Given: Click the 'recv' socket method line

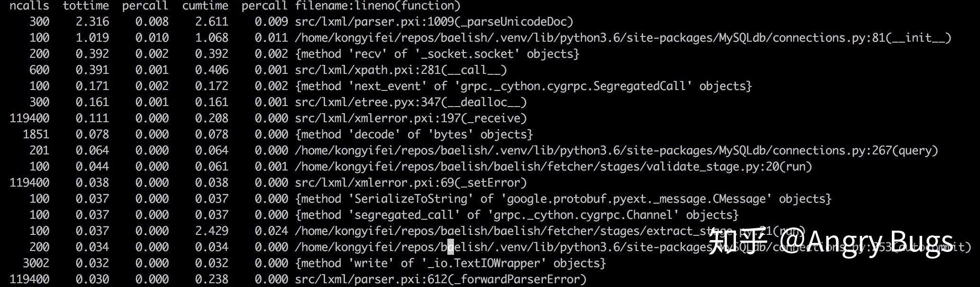Looking at the screenshot, I should click(x=437, y=54).
